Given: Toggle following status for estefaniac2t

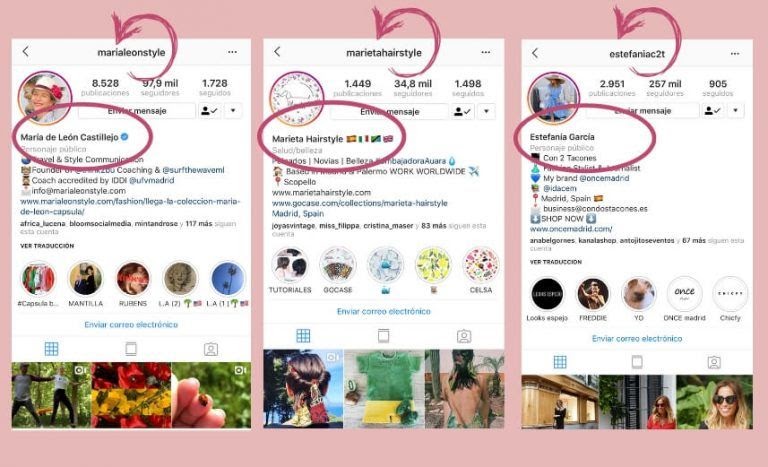Looking at the screenshot, I should pos(713,111).
